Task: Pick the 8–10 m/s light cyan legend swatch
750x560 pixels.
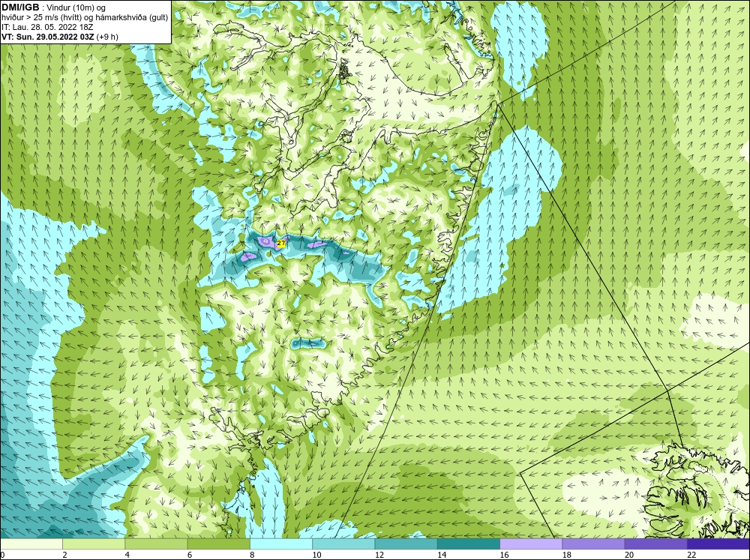Action: click(281, 544)
